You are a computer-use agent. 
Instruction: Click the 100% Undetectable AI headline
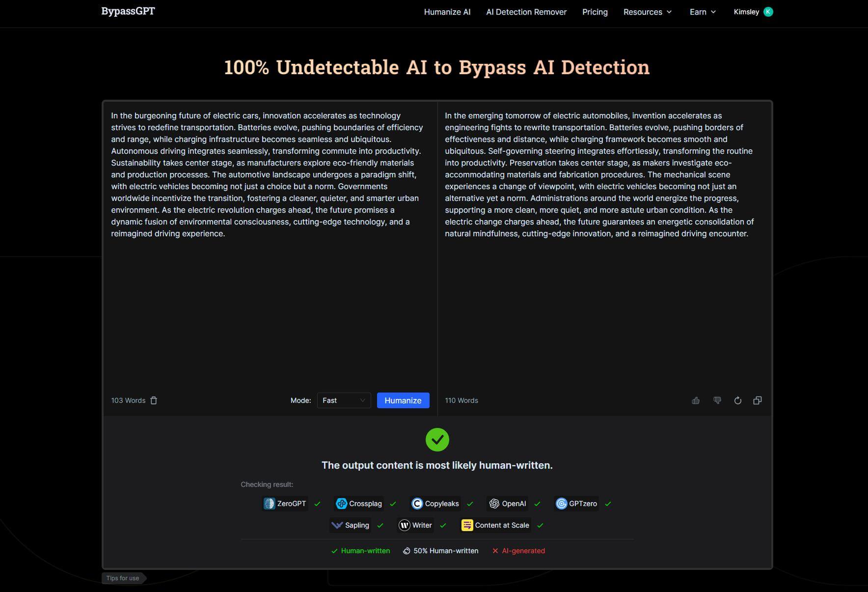tap(437, 67)
